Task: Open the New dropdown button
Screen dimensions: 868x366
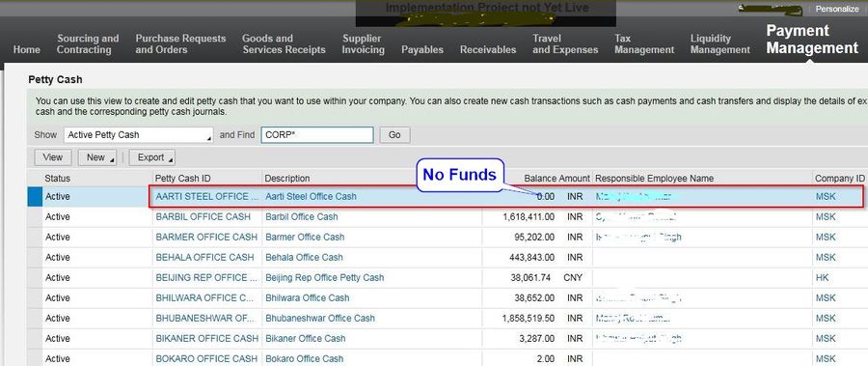Action: click(96, 157)
